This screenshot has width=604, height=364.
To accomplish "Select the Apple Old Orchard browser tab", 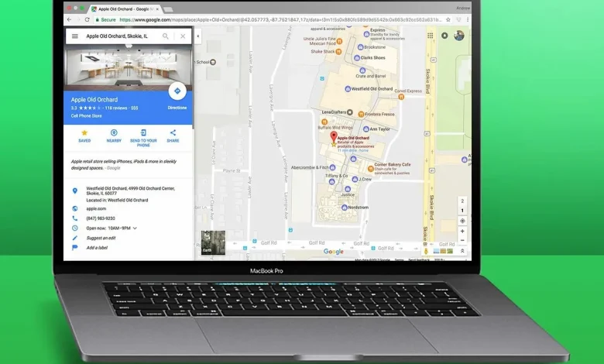I will tap(123, 9).
